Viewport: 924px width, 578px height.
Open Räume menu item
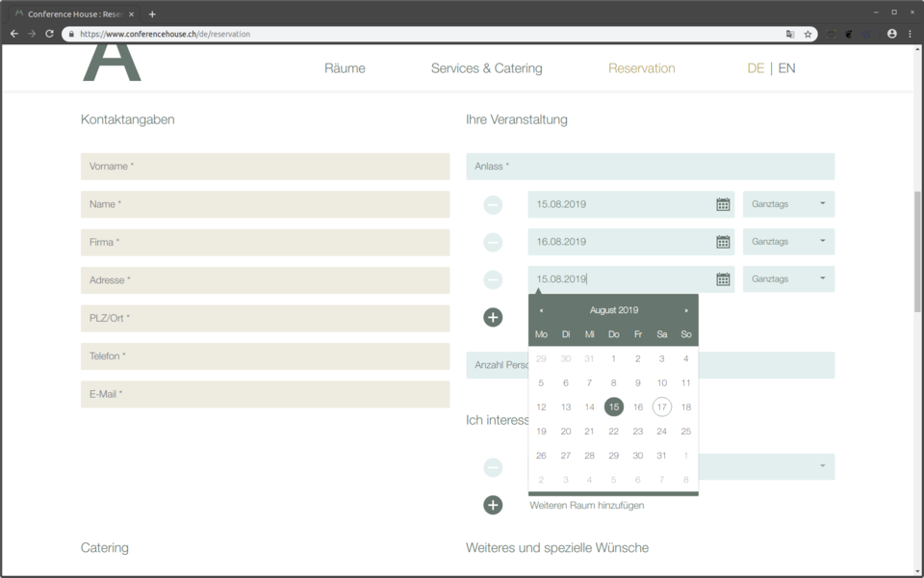345,68
